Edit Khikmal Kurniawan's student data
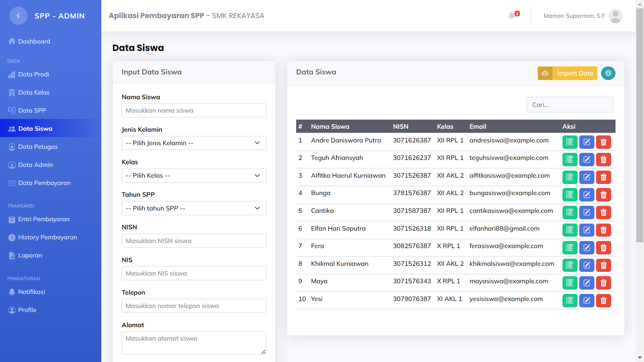This screenshot has height=362, width=644. (586, 265)
